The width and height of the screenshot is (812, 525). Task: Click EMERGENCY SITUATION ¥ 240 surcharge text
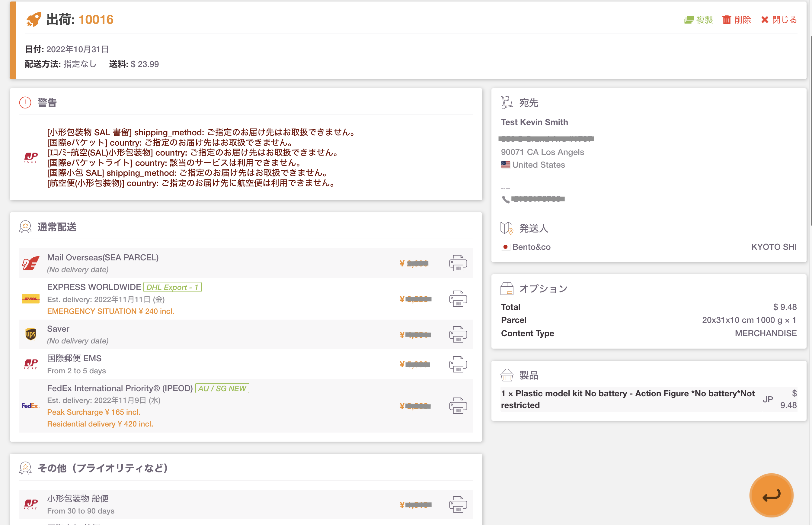(111, 311)
